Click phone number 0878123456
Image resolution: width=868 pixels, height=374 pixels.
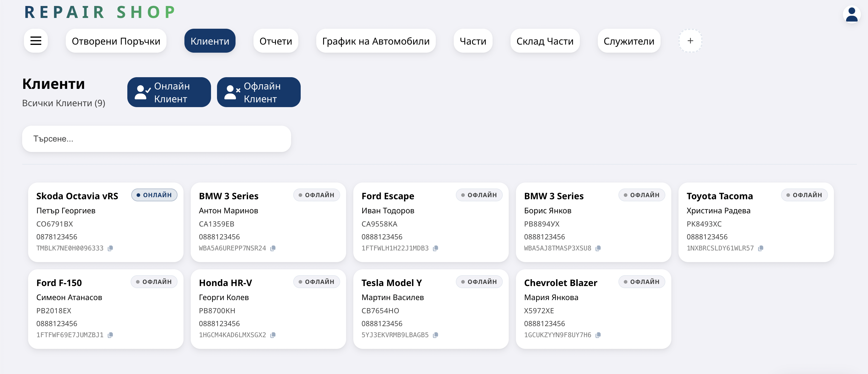(56, 237)
